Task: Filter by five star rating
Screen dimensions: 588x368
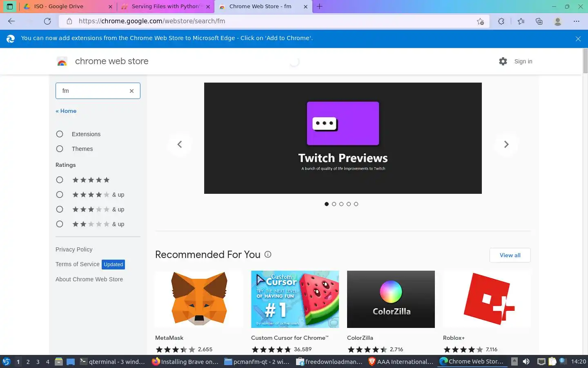Action: pos(60,180)
